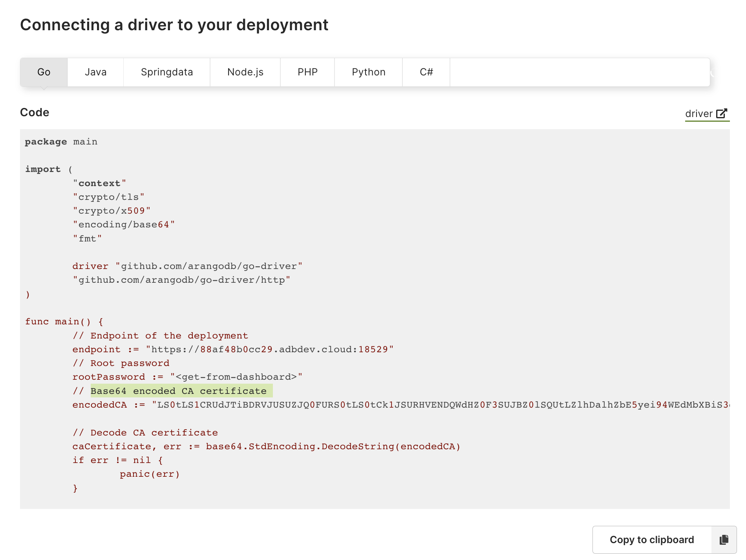
Task: Click the 'func main() {' line
Action: tap(64, 322)
